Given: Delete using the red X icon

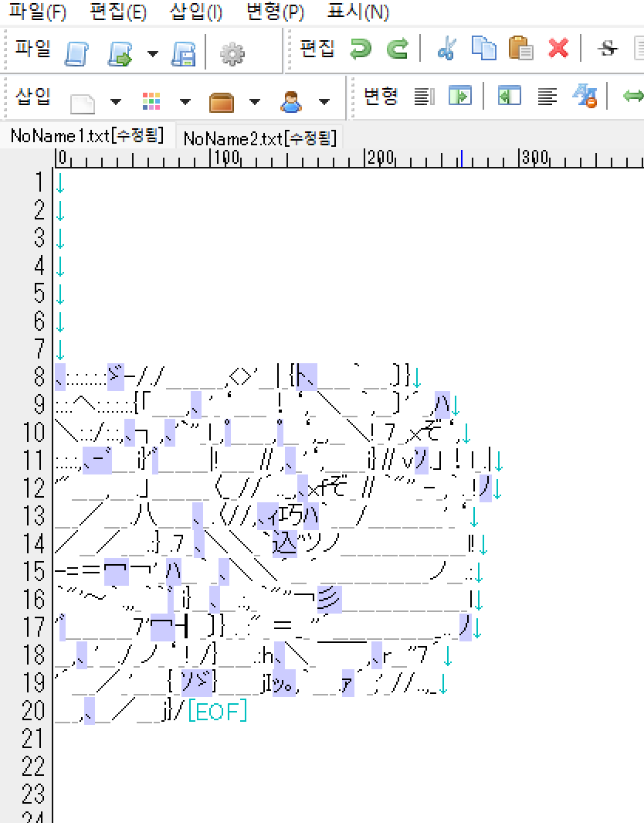Looking at the screenshot, I should point(558,49).
